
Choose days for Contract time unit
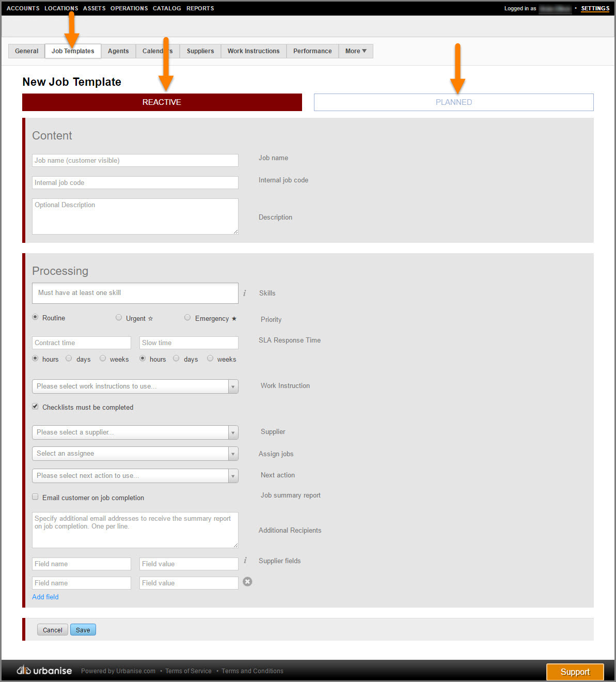(69, 359)
